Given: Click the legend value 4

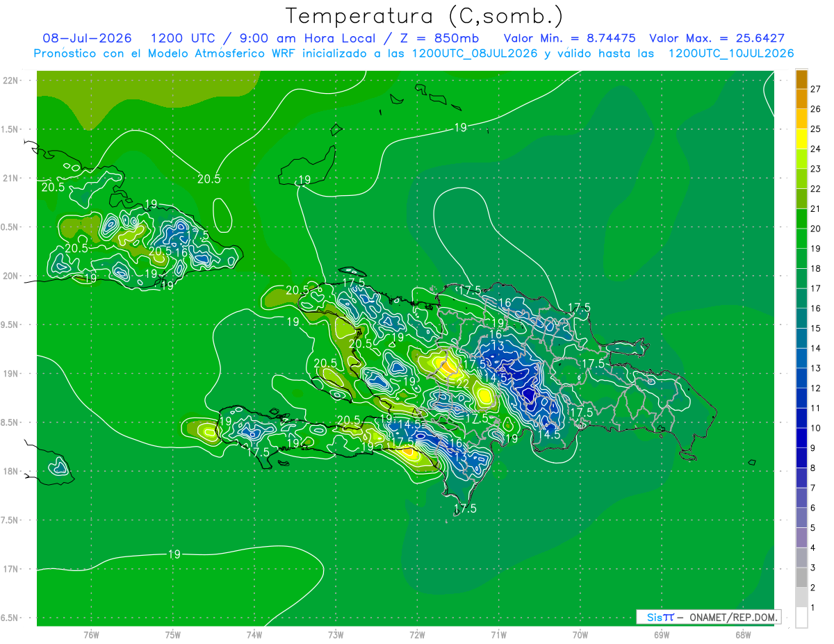Looking at the screenshot, I should click(813, 547).
